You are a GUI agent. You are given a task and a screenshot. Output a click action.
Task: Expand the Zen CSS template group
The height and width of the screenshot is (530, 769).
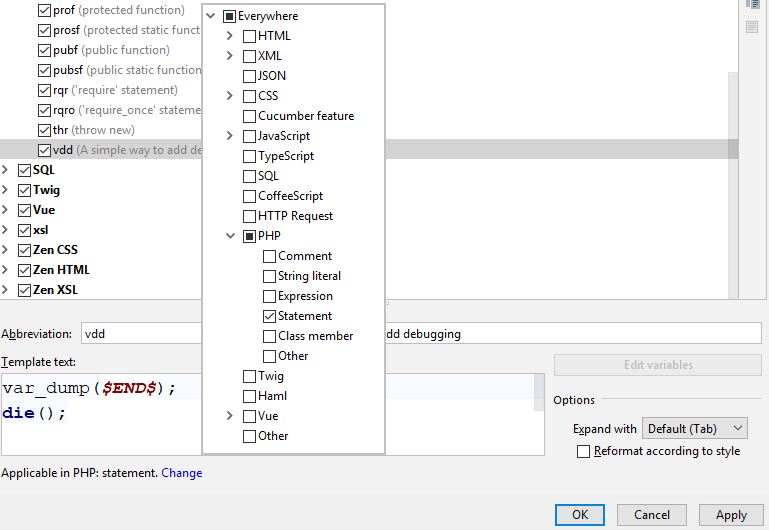coord(5,250)
